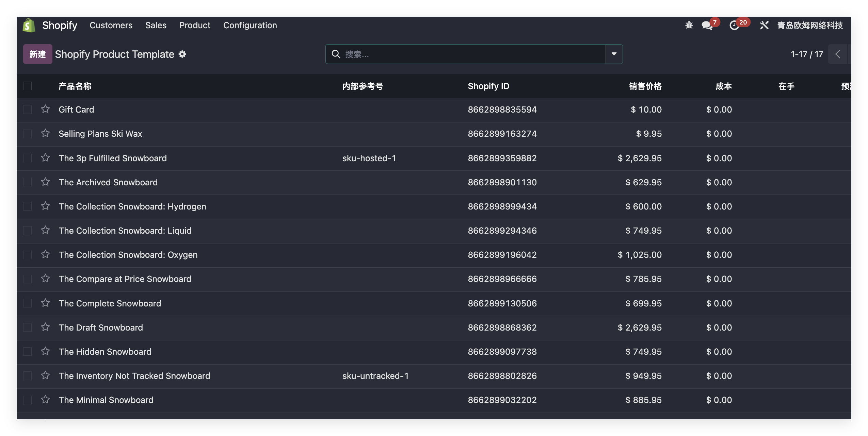Star the Gift Card record as favorite

coord(45,109)
